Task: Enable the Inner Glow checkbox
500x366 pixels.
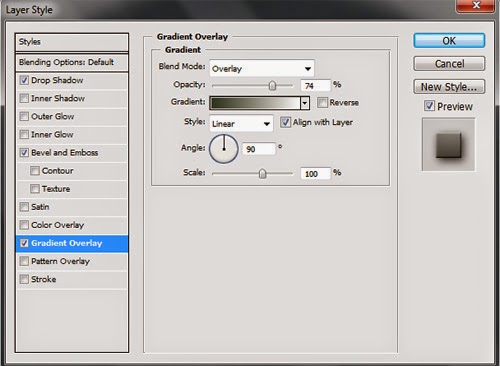Action: tap(24, 134)
